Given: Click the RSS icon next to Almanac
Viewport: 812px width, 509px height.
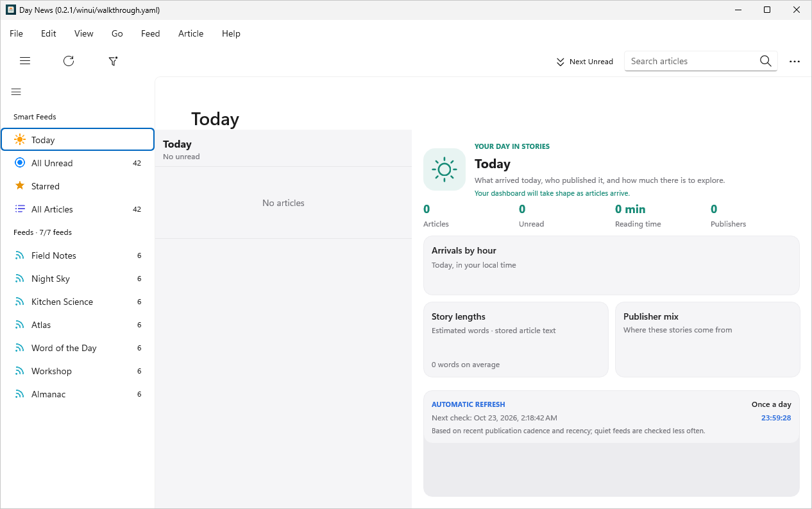Looking at the screenshot, I should click(20, 394).
